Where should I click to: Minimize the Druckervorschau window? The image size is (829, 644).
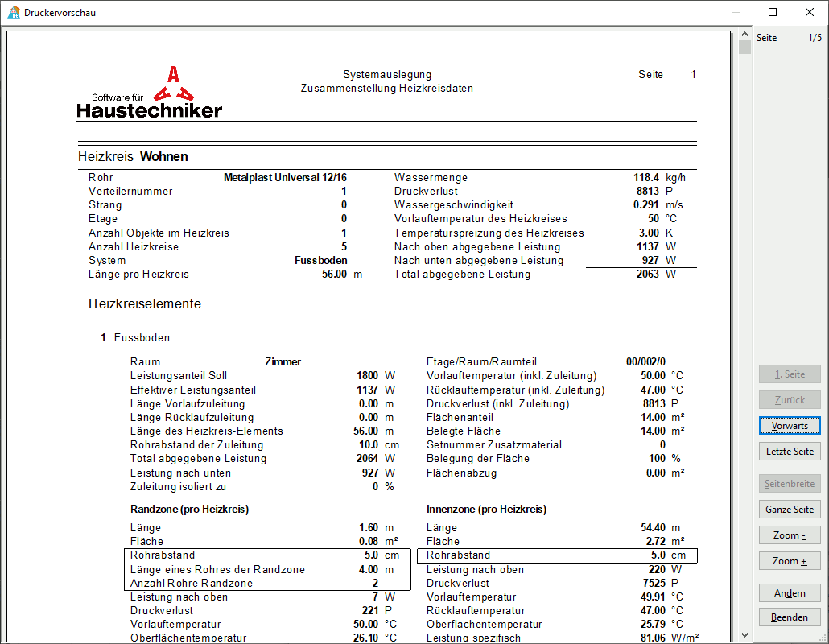[736, 12]
